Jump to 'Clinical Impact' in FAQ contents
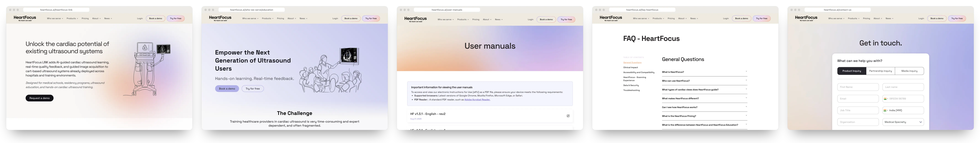Viewport: 980px width, 143px height. point(630,68)
